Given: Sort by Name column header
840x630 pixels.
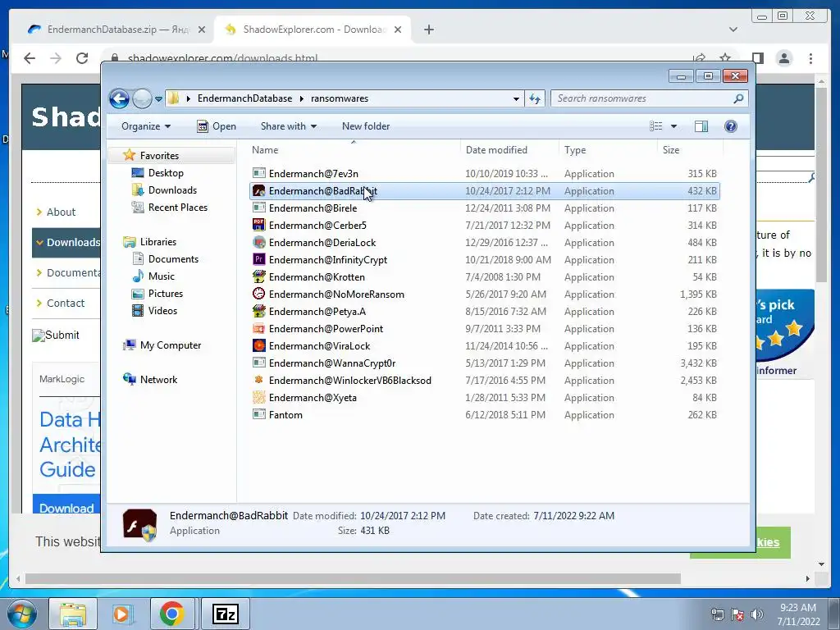Looking at the screenshot, I should coord(353,150).
